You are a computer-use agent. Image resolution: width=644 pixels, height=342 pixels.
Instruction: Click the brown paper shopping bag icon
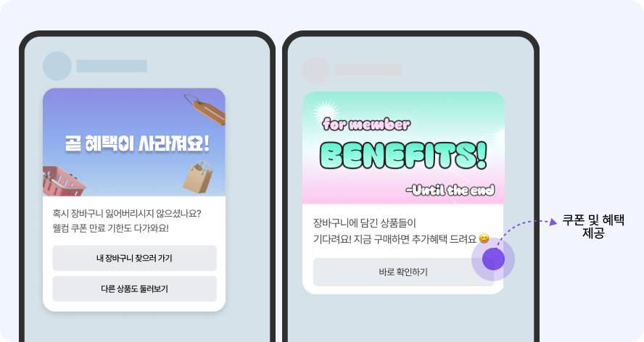point(199,177)
